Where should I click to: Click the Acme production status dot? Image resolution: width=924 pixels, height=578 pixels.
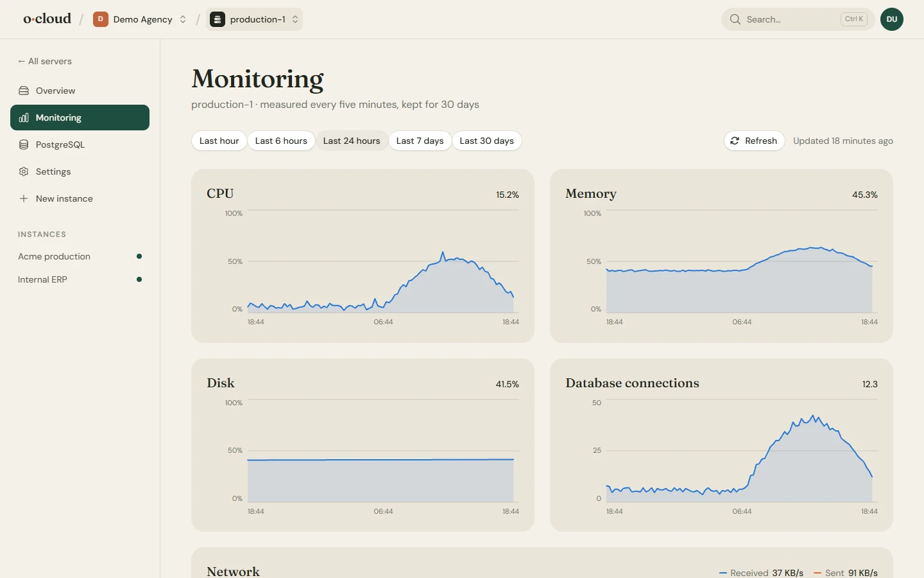(139, 256)
